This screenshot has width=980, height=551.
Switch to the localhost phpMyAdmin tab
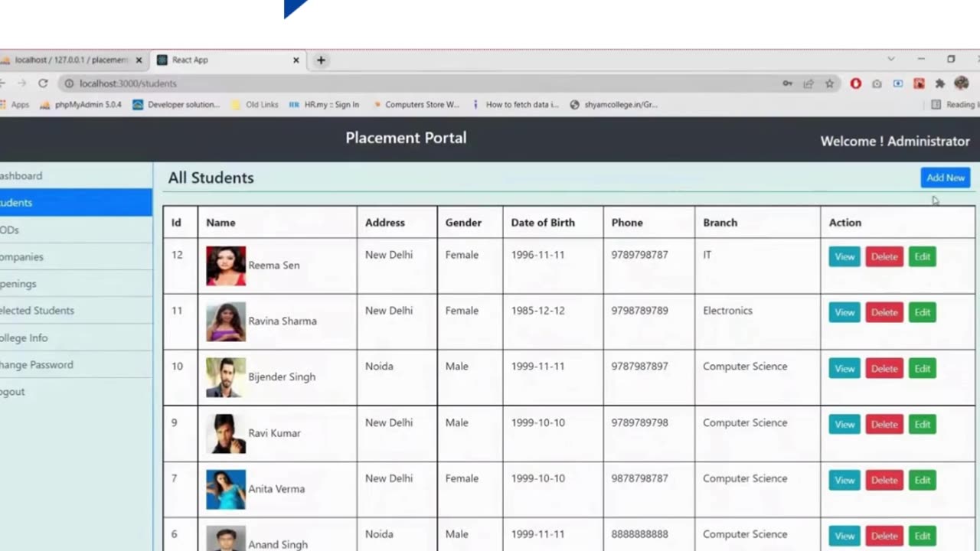click(x=73, y=60)
